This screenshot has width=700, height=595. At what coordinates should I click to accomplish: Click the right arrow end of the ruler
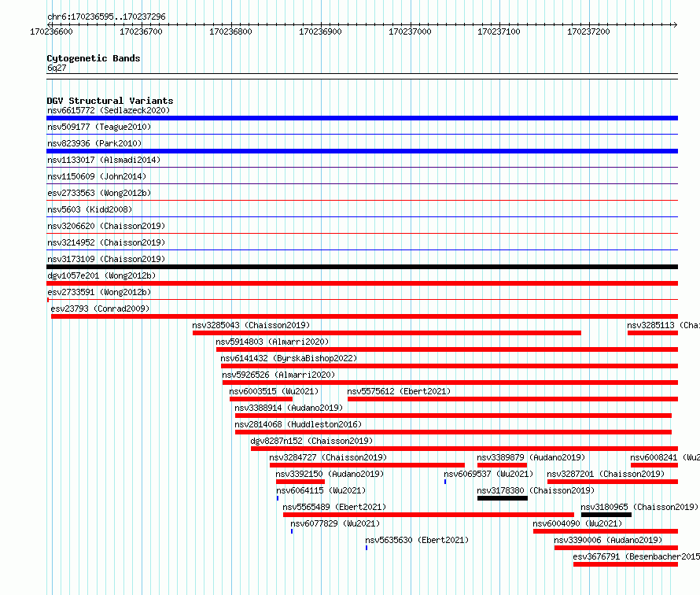point(675,25)
